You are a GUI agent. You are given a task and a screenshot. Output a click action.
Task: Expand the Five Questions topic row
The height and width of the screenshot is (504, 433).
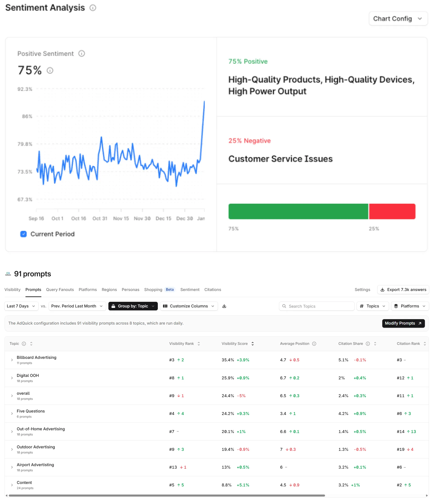point(12,414)
